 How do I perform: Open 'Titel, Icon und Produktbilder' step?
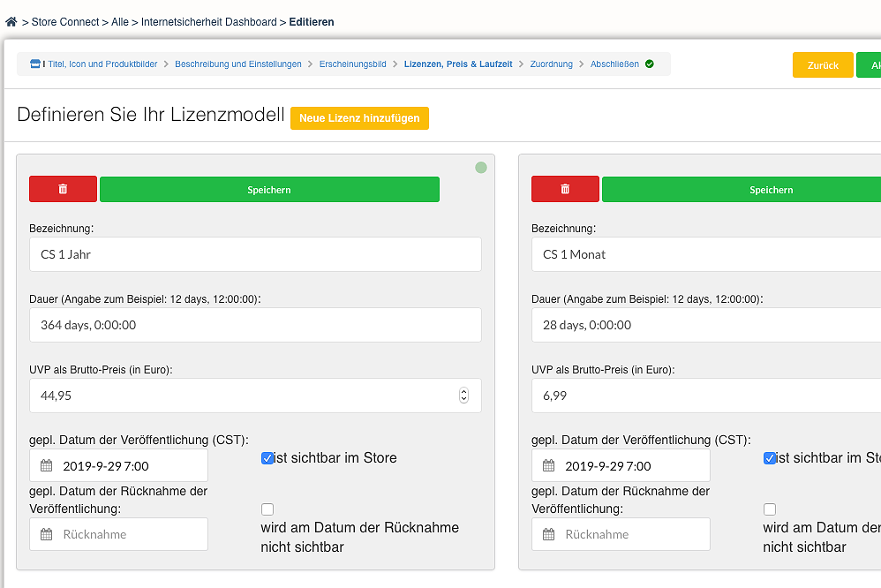click(102, 64)
